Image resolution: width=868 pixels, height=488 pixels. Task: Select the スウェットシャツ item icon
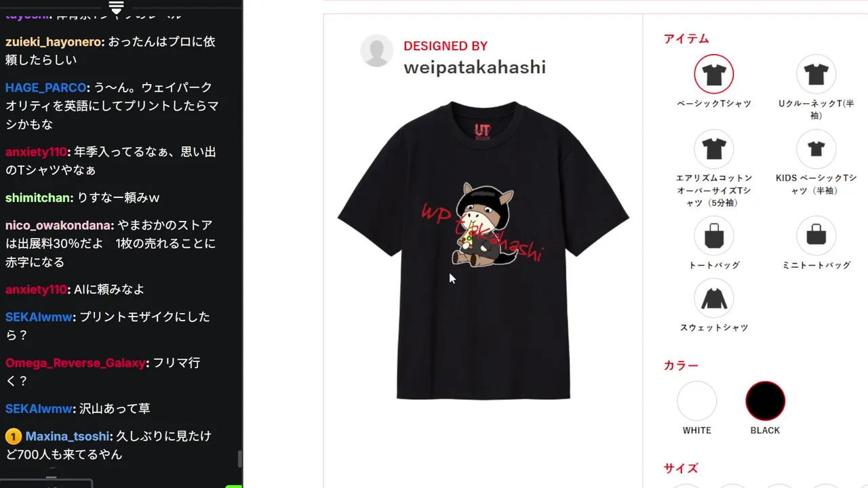[713, 298]
